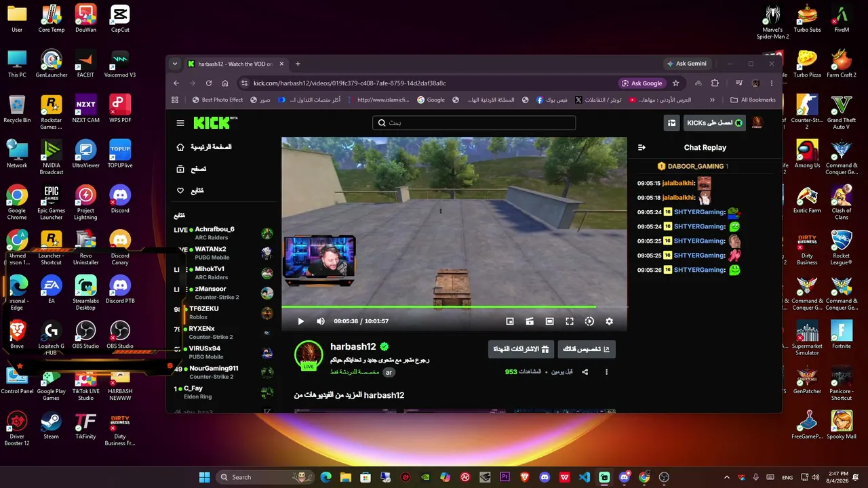Open Chrome extensions puzzle icon

[715, 83]
